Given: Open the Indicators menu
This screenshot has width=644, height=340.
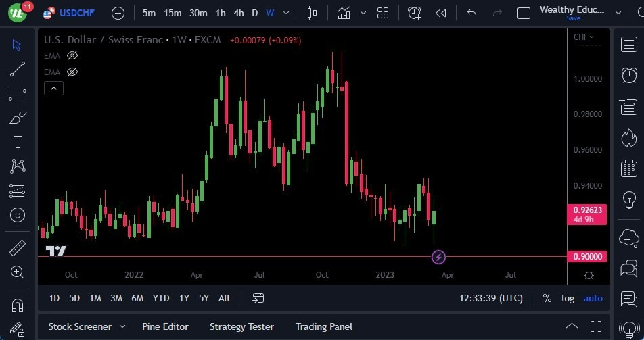Looking at the screenshot, I should coord(344,13).
